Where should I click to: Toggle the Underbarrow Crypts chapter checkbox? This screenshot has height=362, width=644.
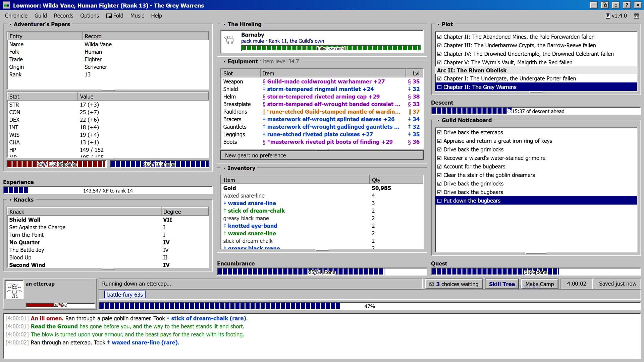point(439,45)
